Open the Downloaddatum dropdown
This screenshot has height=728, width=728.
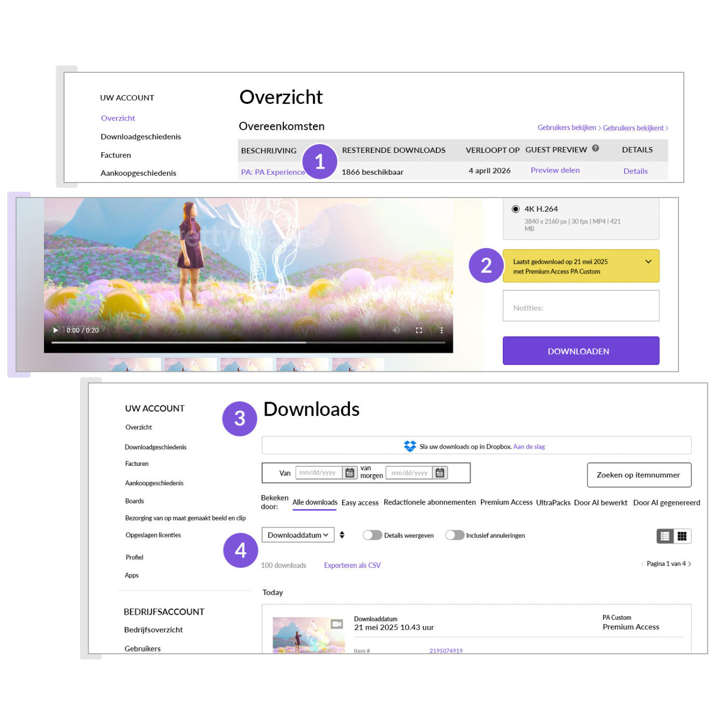pyautogui.click(x=297, y=535)
